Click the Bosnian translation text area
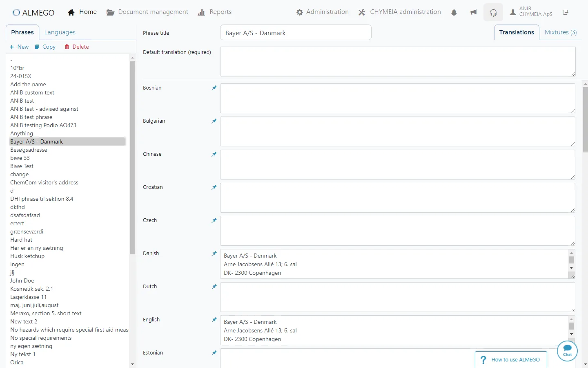 coord(398,99)
